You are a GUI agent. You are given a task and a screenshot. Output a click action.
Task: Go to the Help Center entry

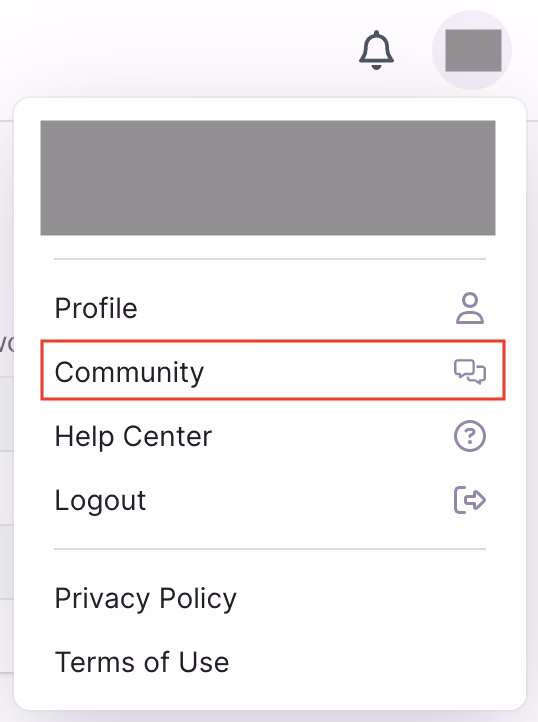pos(273,436)
